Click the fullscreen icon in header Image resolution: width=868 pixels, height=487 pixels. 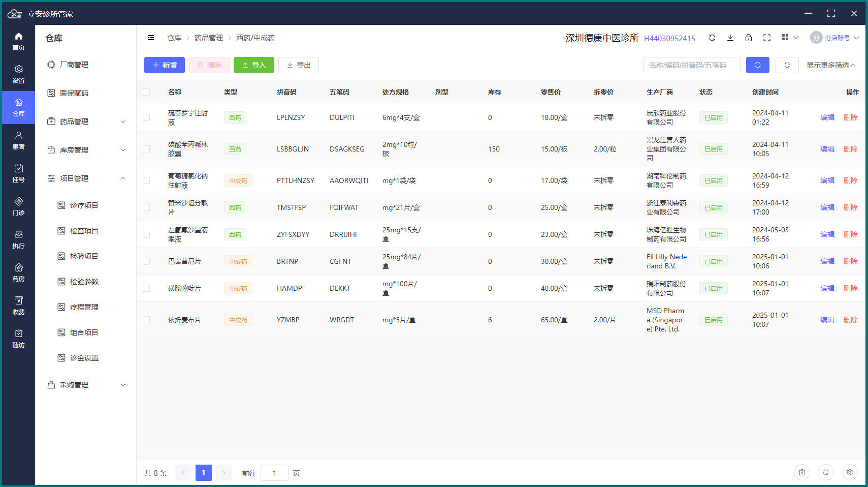click(767, 38)
